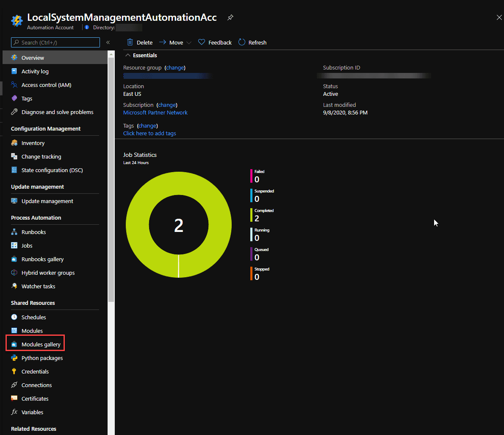The width and height of the screenshot is (504, 435).
Task: Click the Runbooks icon
Action: [14, 231]
